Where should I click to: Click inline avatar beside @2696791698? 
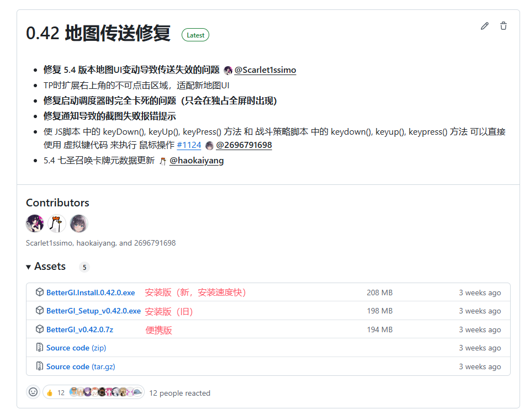click(210, 146)
